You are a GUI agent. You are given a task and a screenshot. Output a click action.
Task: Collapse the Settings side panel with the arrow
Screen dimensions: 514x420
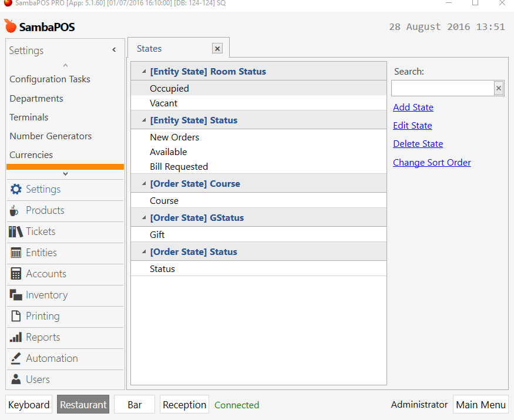pos(114,50)
